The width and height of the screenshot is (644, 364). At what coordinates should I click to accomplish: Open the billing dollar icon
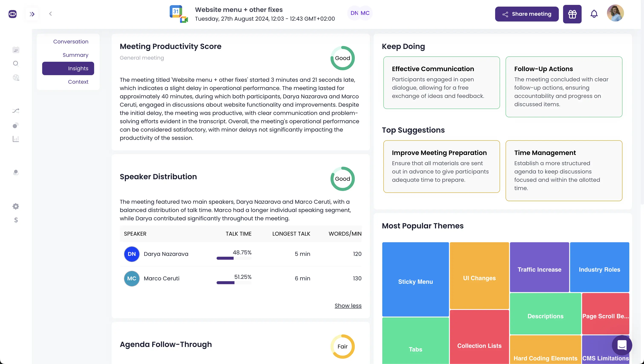[x=16, y=220]
